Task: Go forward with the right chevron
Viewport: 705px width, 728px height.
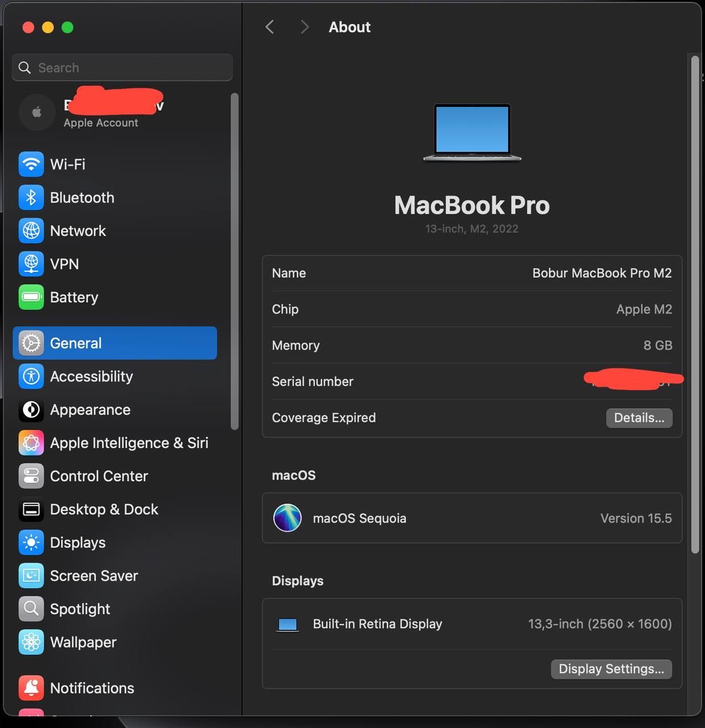Action: (x=304, y=27)
